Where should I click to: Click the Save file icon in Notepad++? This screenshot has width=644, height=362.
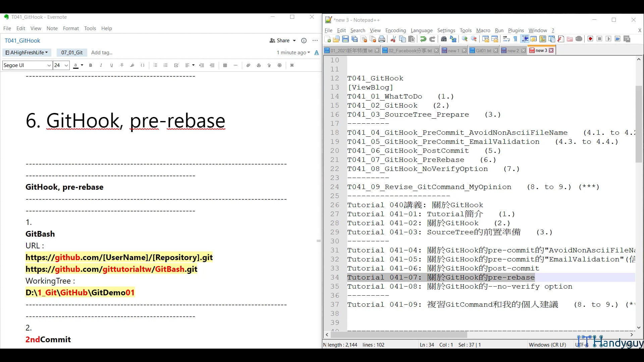[345, 39]
